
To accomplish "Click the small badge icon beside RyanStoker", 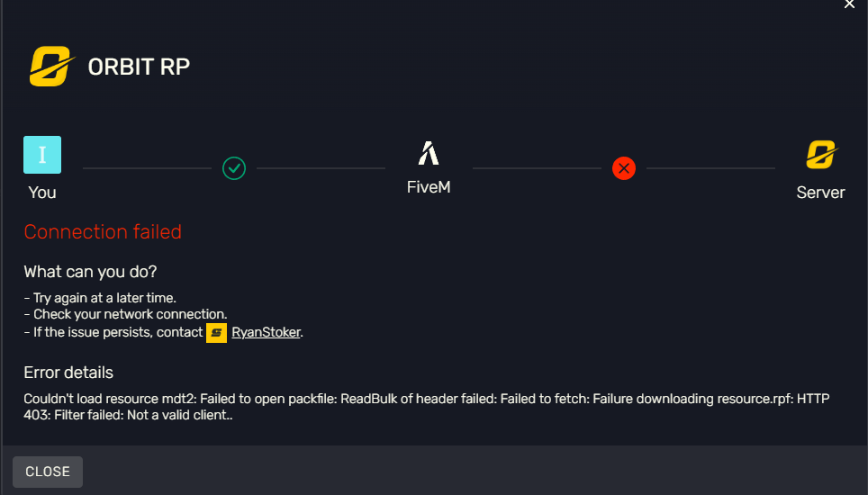I will (216, 333).
